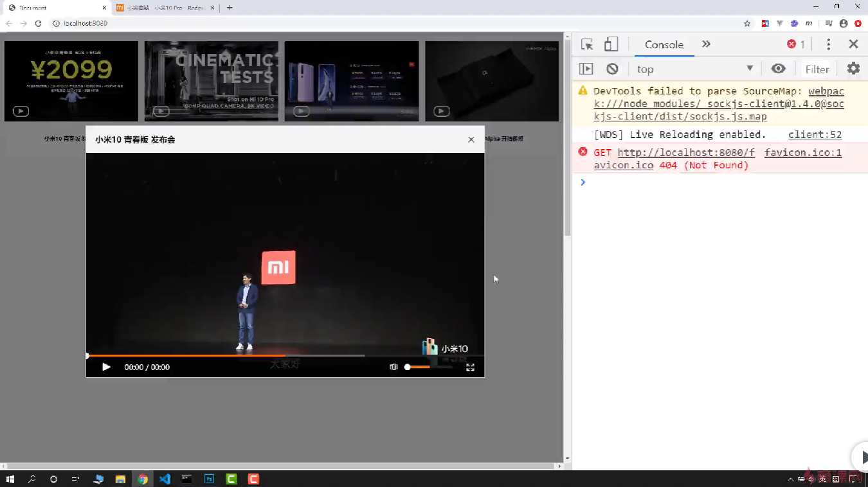Image resolution: width=868 pixels, height=487 pixels.
Task: Activate DevTools inspect element tool
Action: 587,44
